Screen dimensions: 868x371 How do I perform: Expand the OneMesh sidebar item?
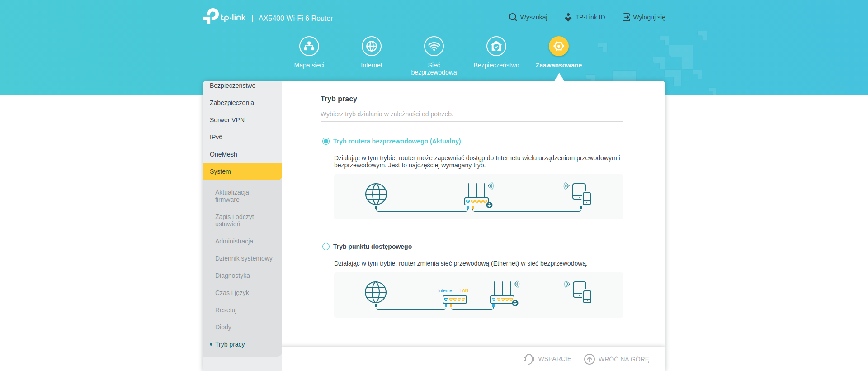click(223, 154)
